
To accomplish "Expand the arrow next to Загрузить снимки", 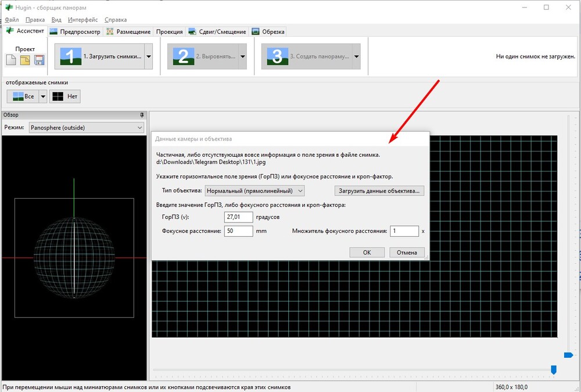I will [149, 57].
